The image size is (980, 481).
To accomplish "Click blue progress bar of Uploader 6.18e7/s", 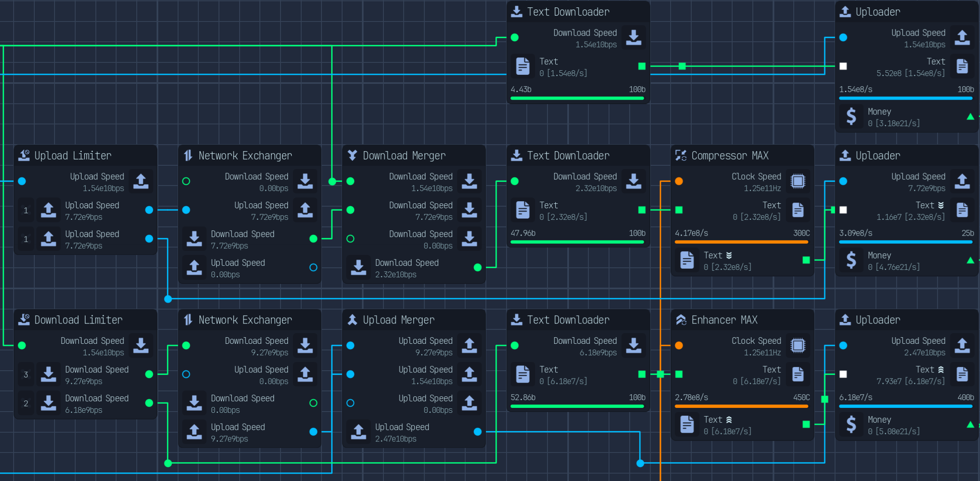I will pos(906,406).
